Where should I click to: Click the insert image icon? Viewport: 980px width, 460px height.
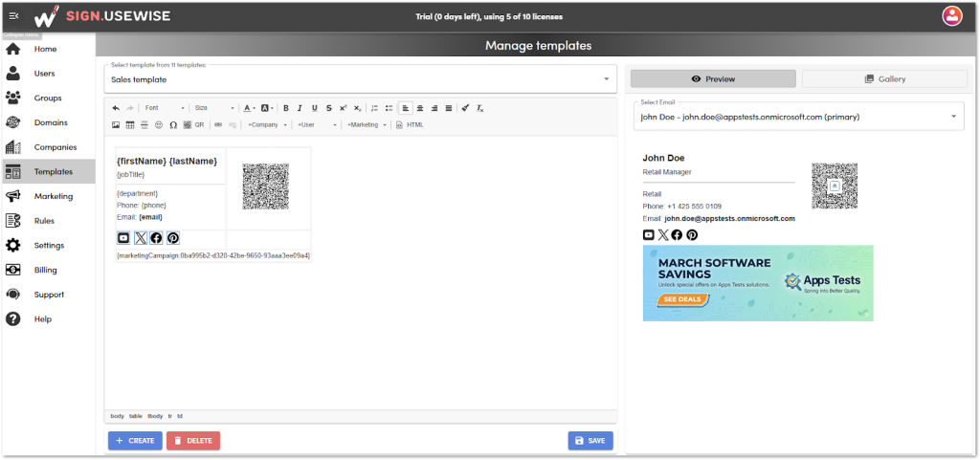coord(116,124)
